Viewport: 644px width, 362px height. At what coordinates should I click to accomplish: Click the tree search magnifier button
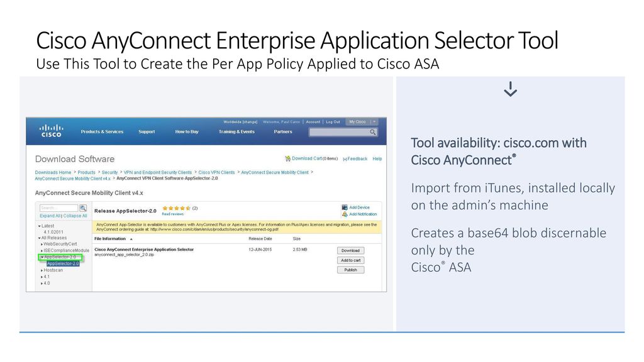[x=83, y=208]
